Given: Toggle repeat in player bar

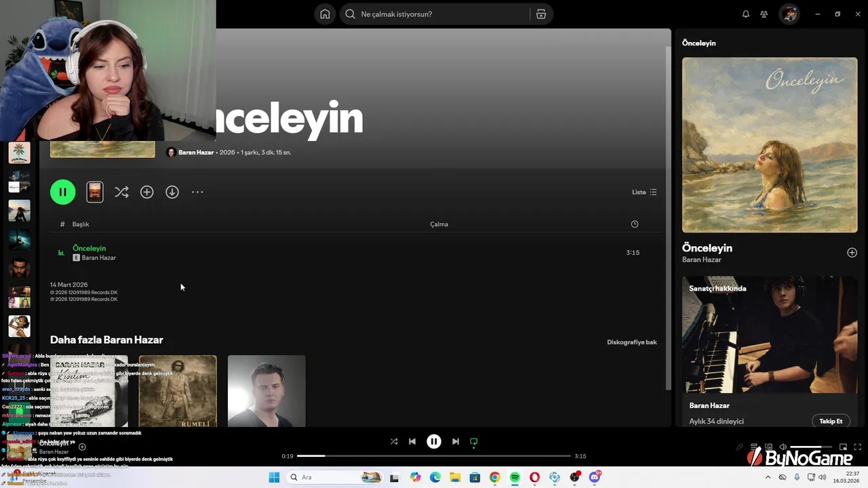Looking at the screenshot, I should click(x=474, y=441).
